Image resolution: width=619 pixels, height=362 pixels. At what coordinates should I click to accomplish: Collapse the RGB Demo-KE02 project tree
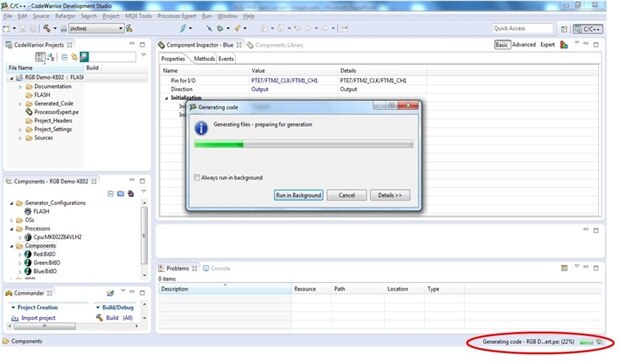[x=11, y=78]
